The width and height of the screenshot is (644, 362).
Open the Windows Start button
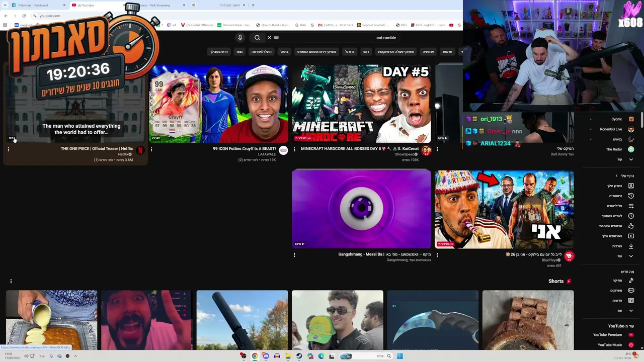399,356
